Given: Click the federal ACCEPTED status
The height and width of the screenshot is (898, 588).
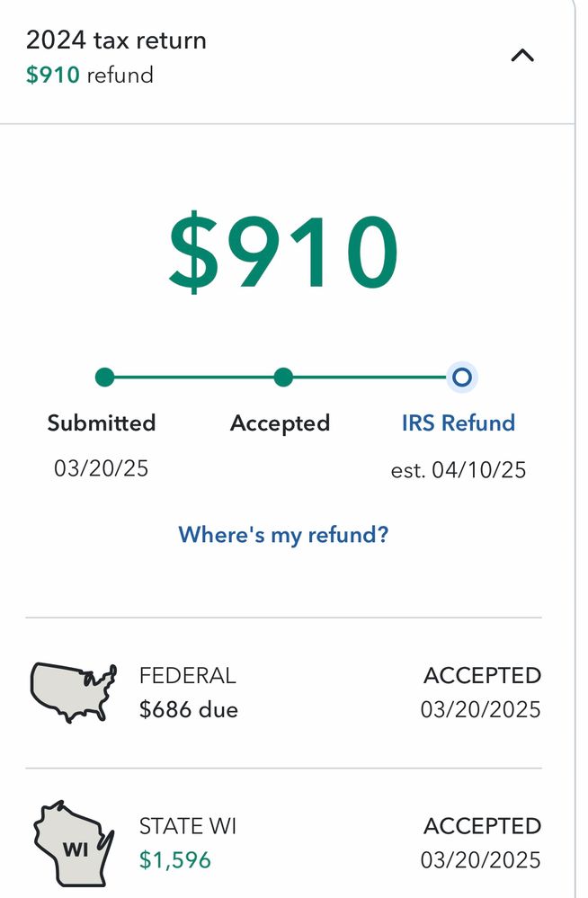Looking at the screenshot, I should (x=482, y=676).
